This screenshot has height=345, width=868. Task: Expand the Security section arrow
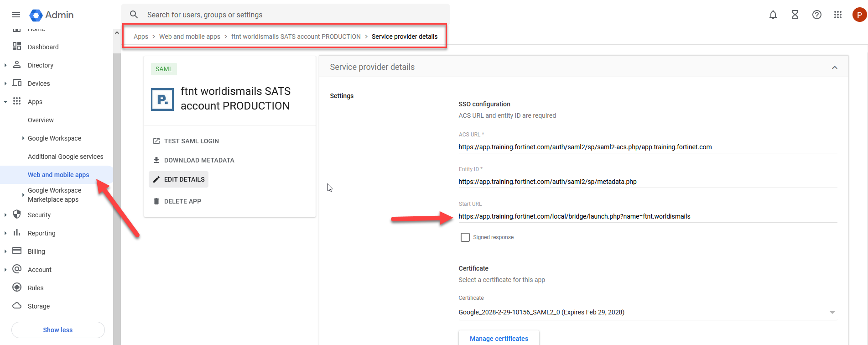5,215
